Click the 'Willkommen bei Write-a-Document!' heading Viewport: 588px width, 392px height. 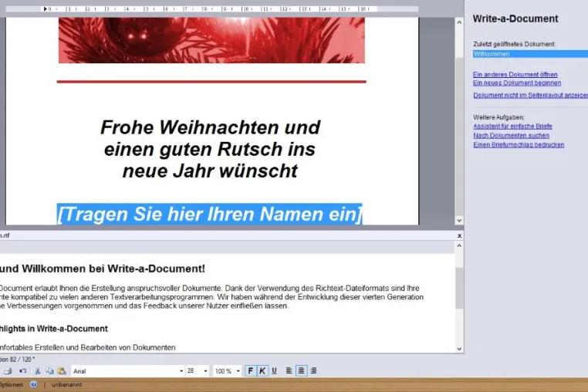click(113, 269)
